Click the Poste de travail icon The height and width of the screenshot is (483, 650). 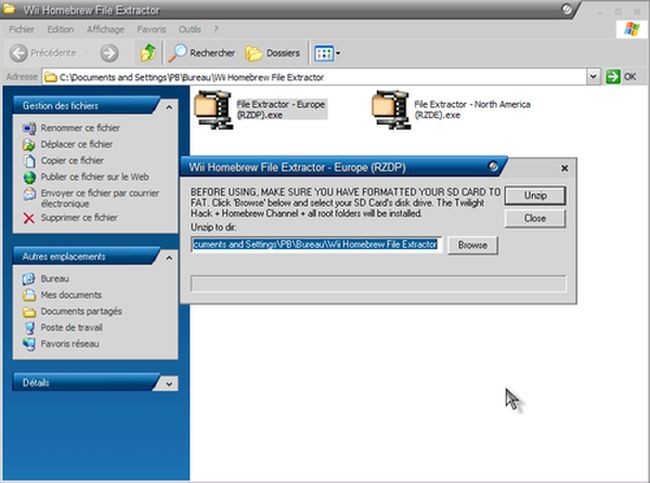(x=29, y=328)
